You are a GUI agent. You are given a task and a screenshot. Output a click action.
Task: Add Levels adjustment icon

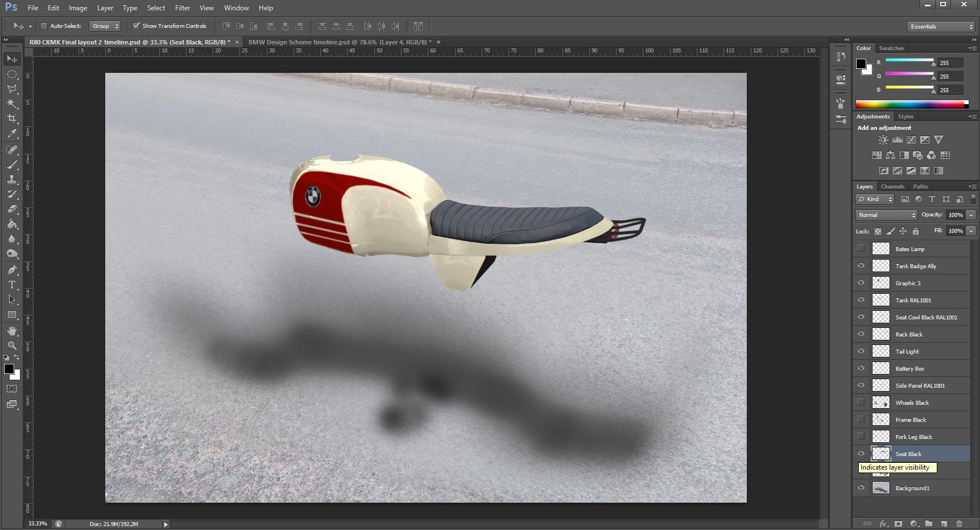click(897, 140)
